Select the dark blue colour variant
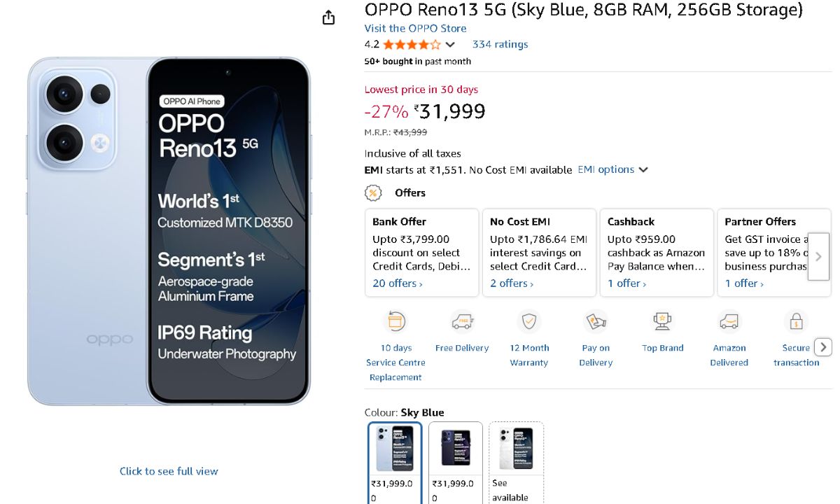840x504 pixels. (456, 448)
